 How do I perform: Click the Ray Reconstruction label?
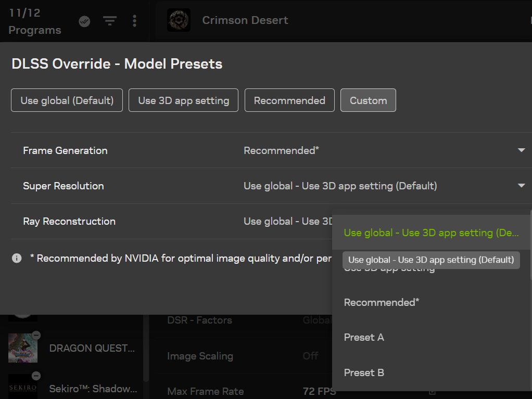(69, 222)
